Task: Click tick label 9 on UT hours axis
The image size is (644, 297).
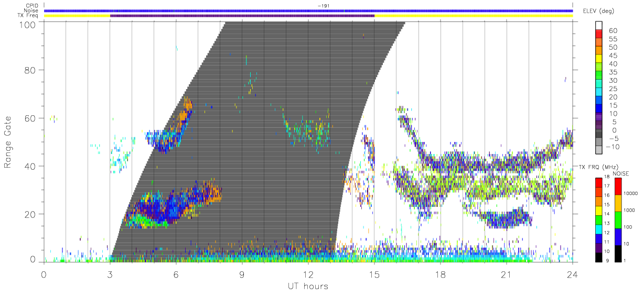Action: [242, 274]
